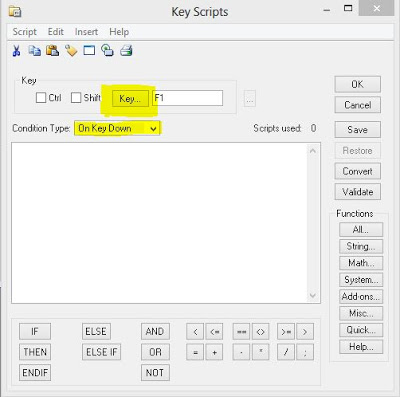Open the Quick... functions list

361,330
